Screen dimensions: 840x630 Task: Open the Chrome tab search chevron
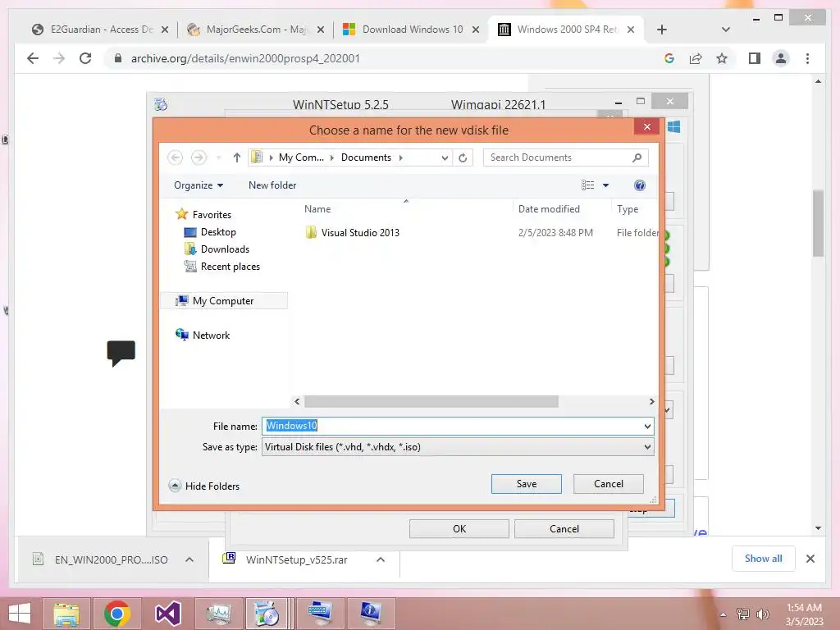click(726, 30)
